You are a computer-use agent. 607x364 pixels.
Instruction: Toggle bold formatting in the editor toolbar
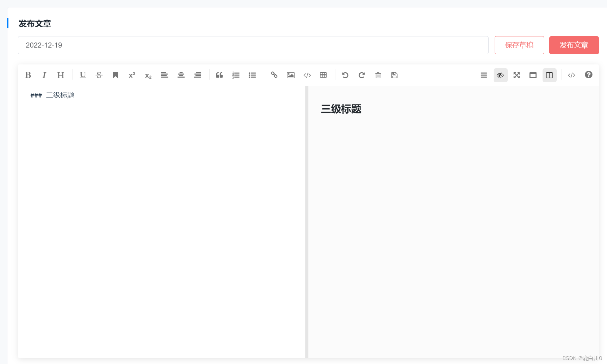(28, 75)
